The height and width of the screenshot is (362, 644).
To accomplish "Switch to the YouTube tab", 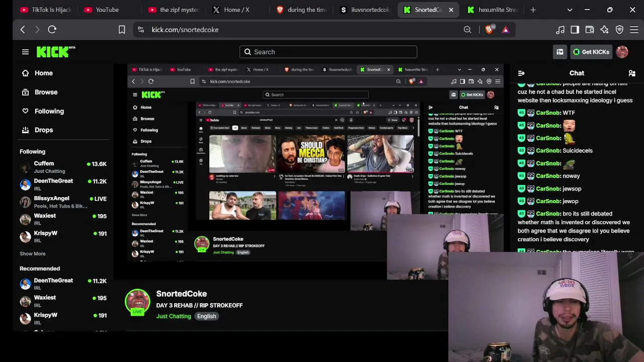I will click(x=107, y=10).
